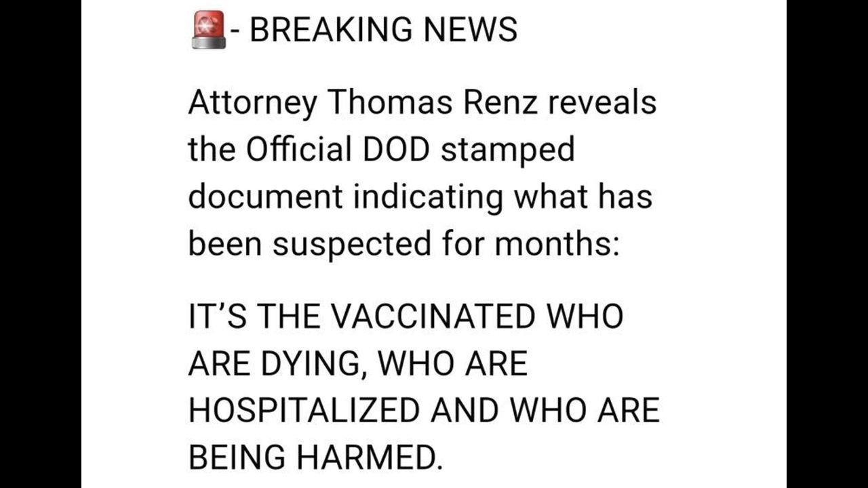This screenshot has height=488, width=868.
Task: Click the red siren emoji icon
Action: point(208,31)
